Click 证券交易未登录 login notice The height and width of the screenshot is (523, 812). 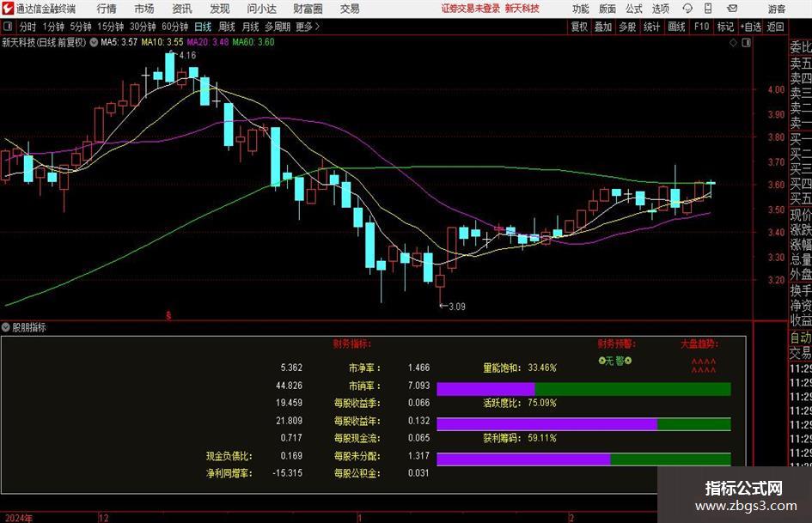point(471,9)
